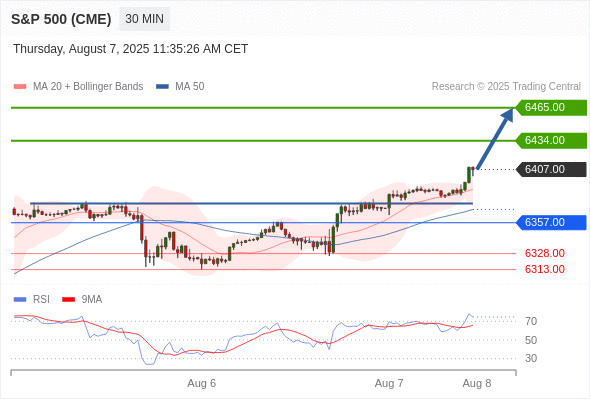The image size is (590, 400).
Task: Click the 6465.00 resistance price tag
Action: click(551, 107)
